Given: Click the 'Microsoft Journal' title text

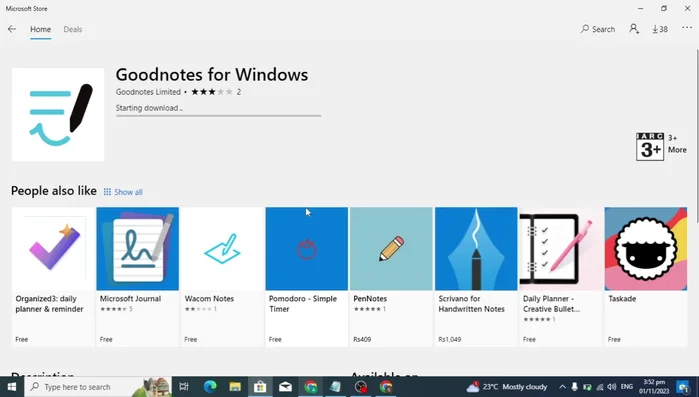Looking at the screenshot, I should pyautogui.click(x=130, y=299).
